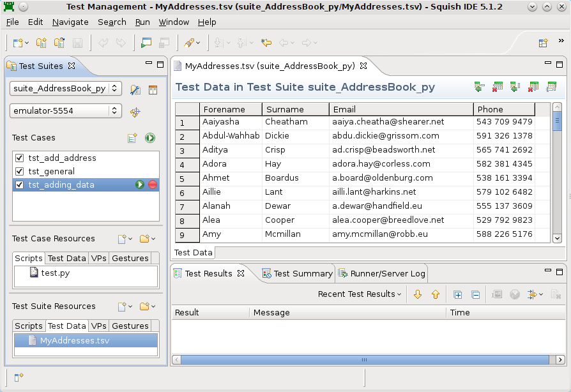Viewport: 571px width, 392px height.
Task: Select the Add AUT target icon
Action: coord(135,112)
